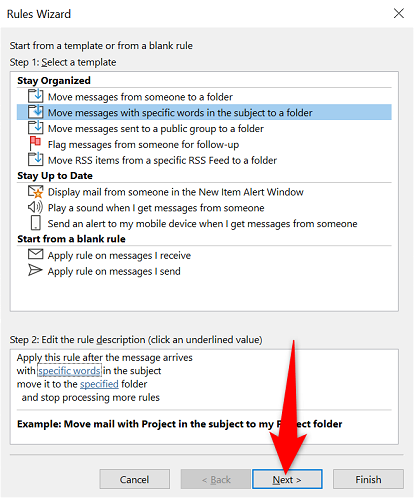
Task: Click the New Item Alert star envelope icon
Action: pos(35,191)
